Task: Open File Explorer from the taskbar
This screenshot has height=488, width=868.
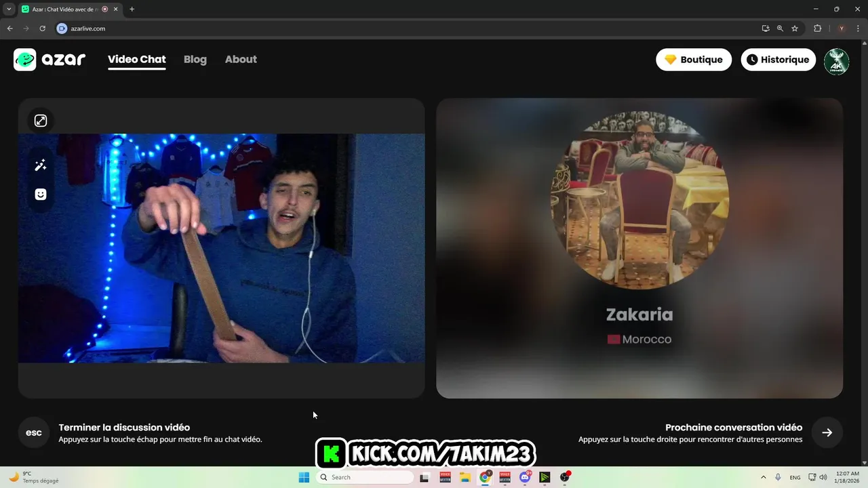Action: point(465,477)
